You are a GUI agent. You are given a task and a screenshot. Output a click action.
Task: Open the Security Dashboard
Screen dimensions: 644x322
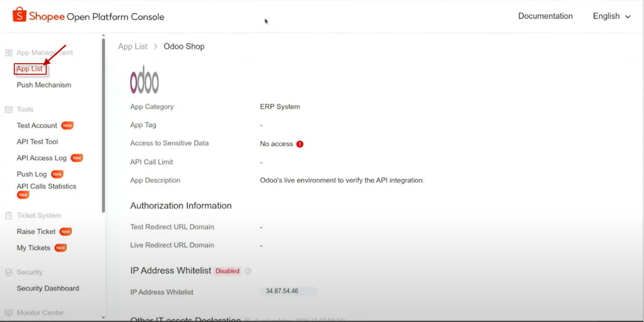(48, 288)
